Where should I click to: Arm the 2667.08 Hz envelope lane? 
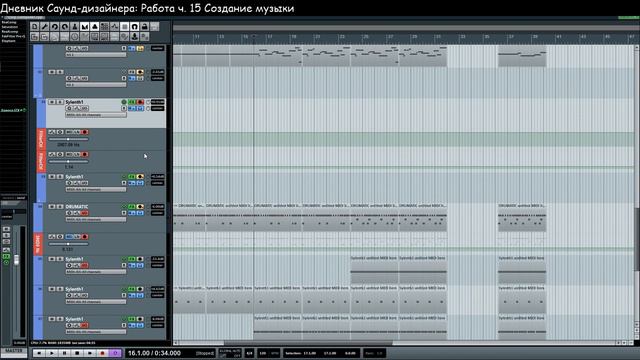pyautogui.click(x=84, y=132)
